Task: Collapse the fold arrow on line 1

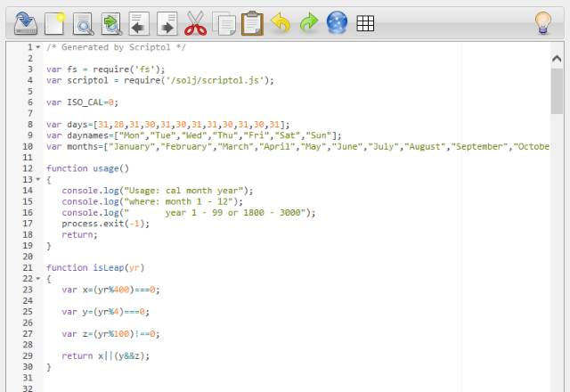Action: [37, 47]
